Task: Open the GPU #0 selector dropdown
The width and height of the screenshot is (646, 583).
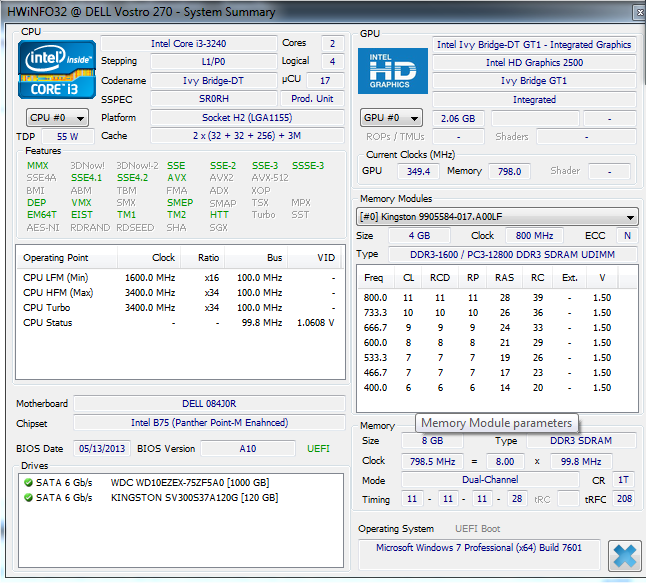Action: pos(392,118)
